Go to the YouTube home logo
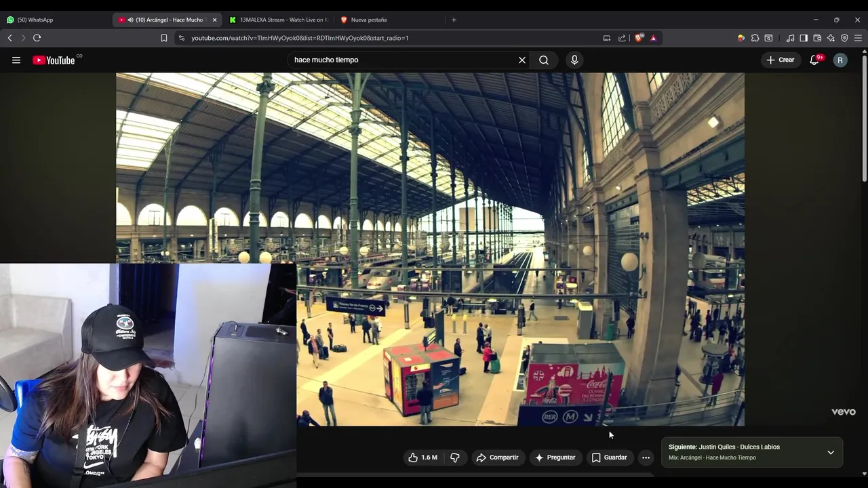 (54, 60)
